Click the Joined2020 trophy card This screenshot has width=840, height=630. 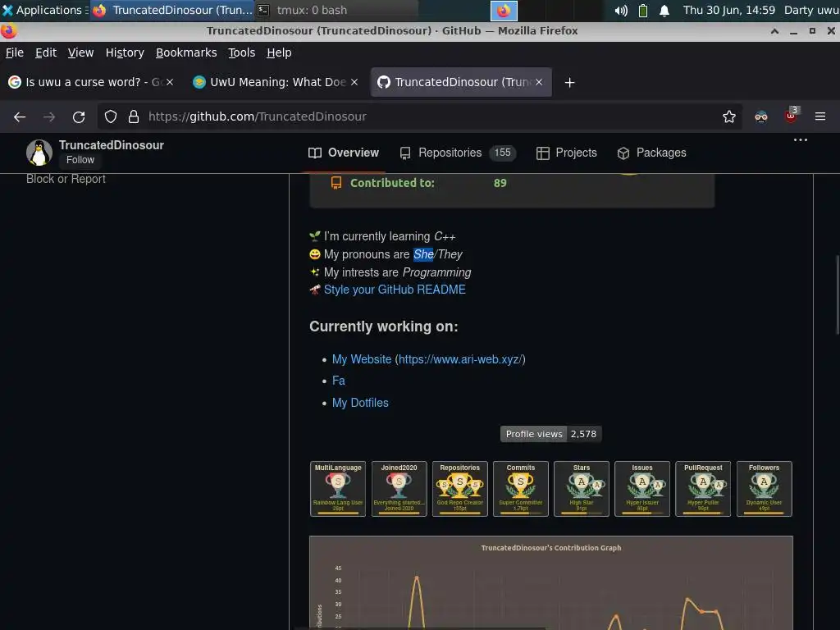399,489
